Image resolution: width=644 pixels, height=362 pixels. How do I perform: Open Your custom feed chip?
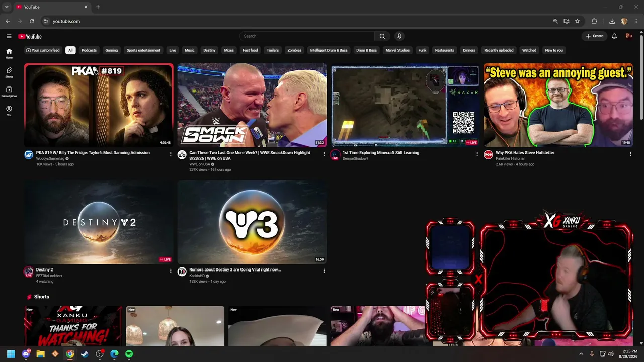(43, 50)
